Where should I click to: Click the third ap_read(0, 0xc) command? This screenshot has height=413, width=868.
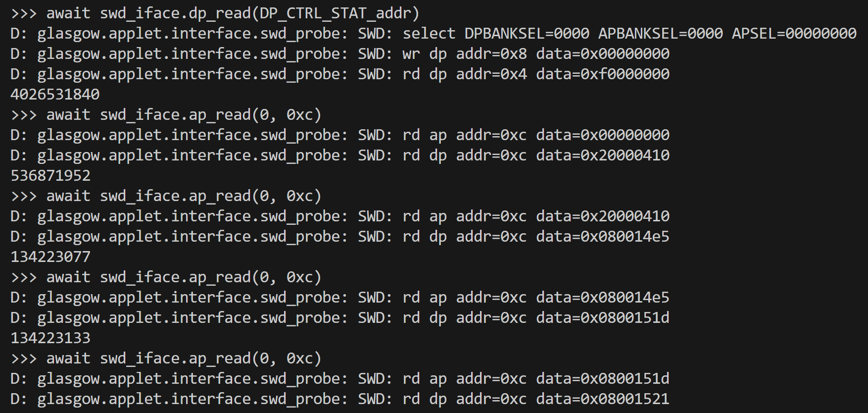point(166,277)
